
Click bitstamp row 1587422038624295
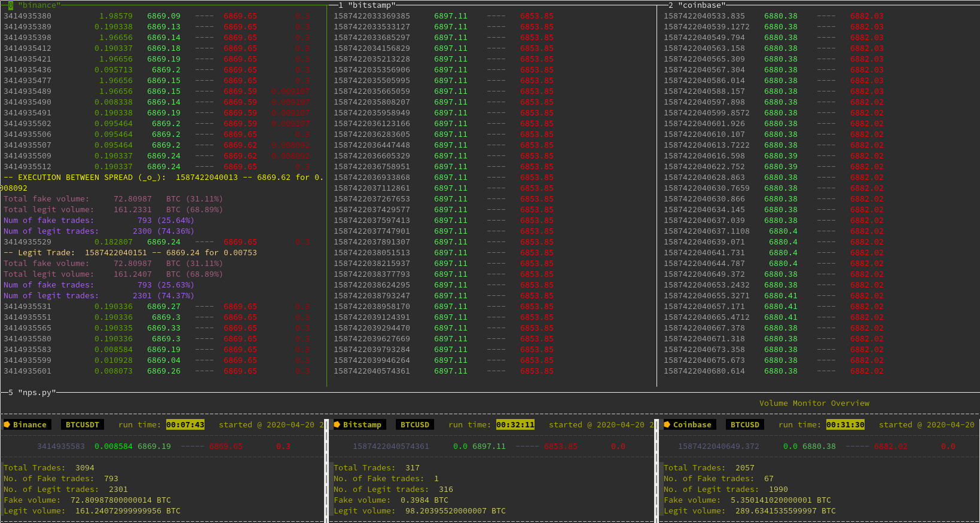point(444,285)
